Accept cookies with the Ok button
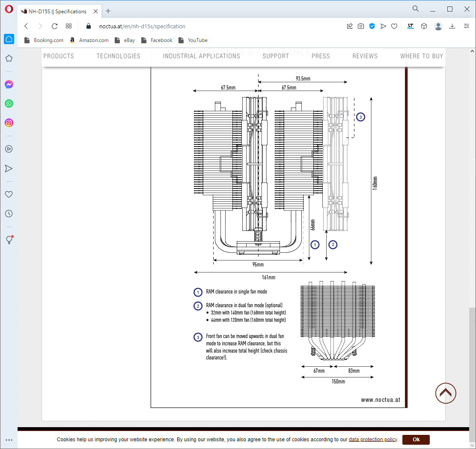This screenshot has height=449, width=476. click(x=416, y=440)
